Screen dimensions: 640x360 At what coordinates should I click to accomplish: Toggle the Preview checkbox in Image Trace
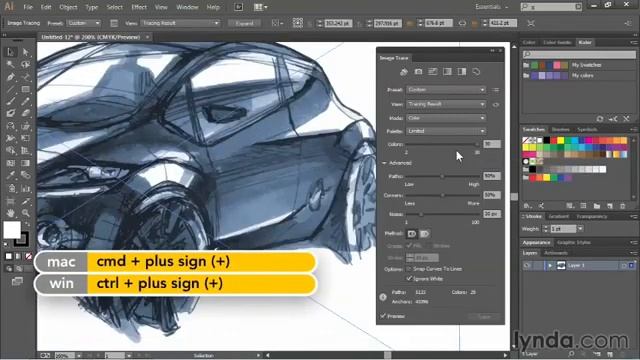pyautogui.click(x=383, y=316)
